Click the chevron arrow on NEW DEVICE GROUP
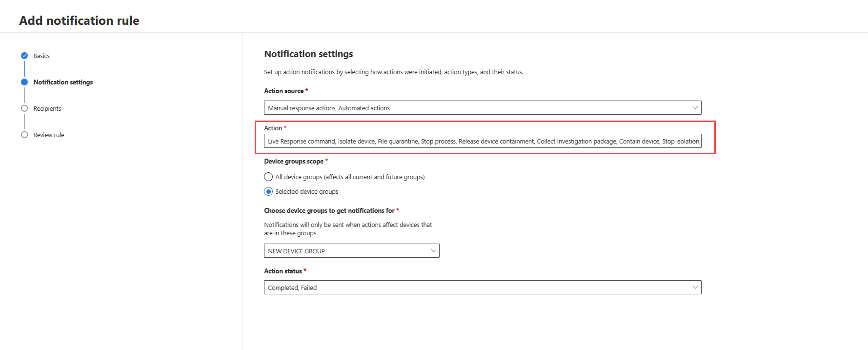Viewport: 868px width, 350px height. [433, 251]
